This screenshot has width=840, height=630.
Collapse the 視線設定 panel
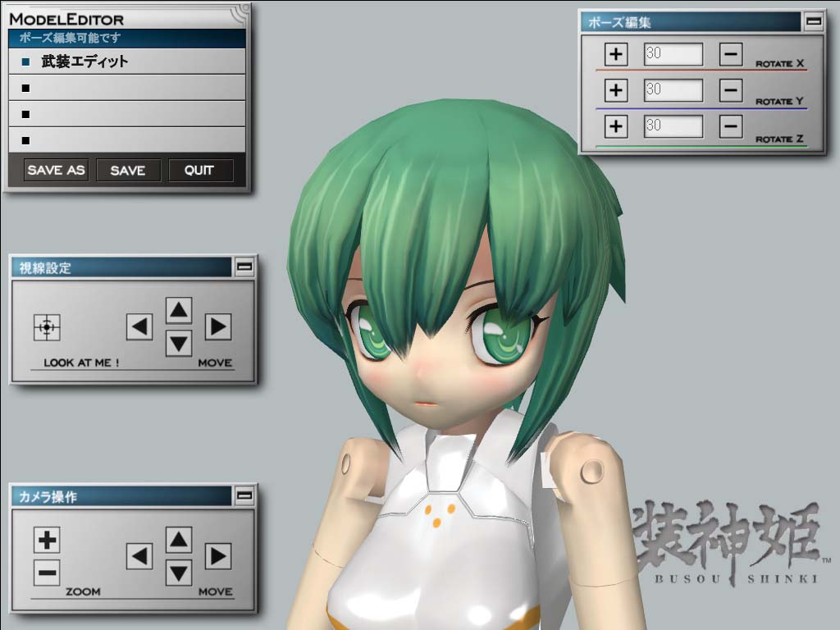point(244,267)
